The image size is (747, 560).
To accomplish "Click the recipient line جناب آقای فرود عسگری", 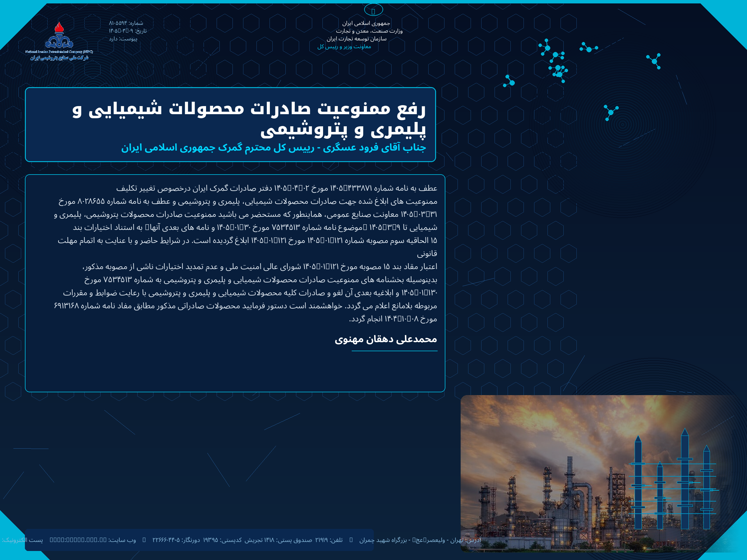I will pyautogui.click(x=274, y=148).
